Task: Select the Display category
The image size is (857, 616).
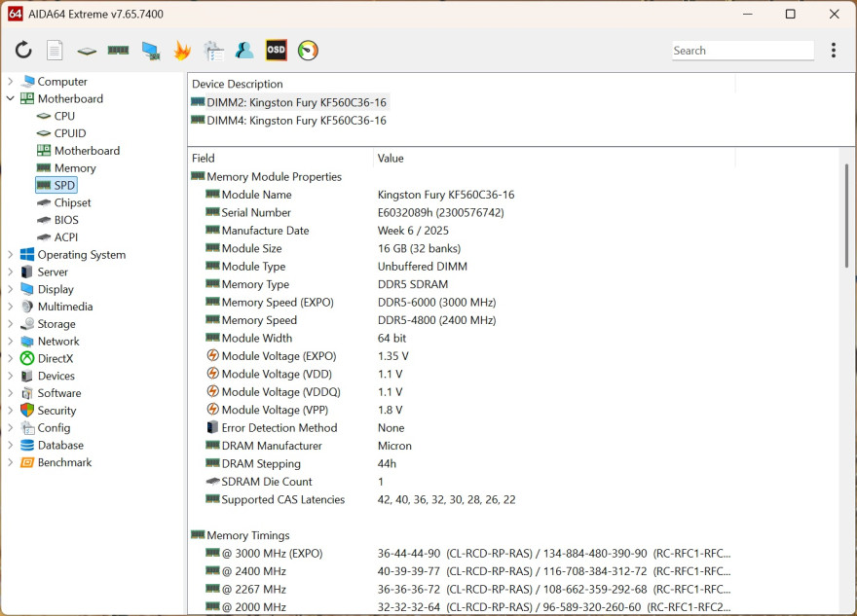Action: (47, 289)
